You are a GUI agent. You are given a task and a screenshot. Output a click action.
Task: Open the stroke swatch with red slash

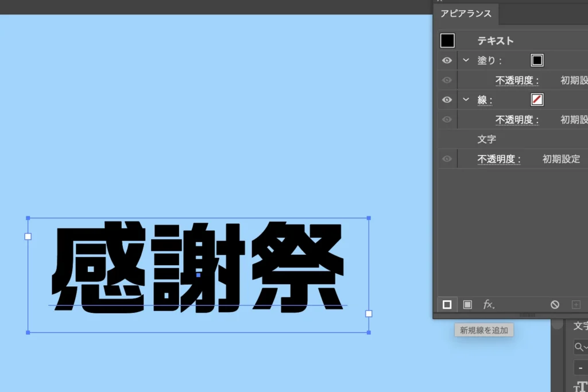coord(537,100)
